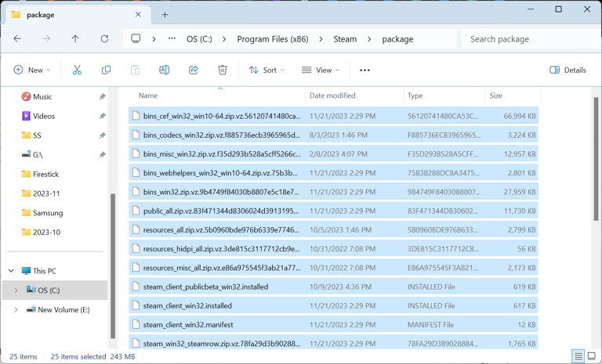
Task: Select public_all.zip.vz file
Action: pyautogui.click(x=333, y=211)
